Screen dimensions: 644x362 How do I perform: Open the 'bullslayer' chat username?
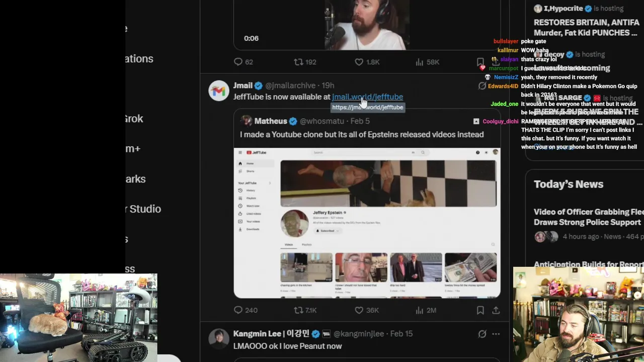(506, 41)
